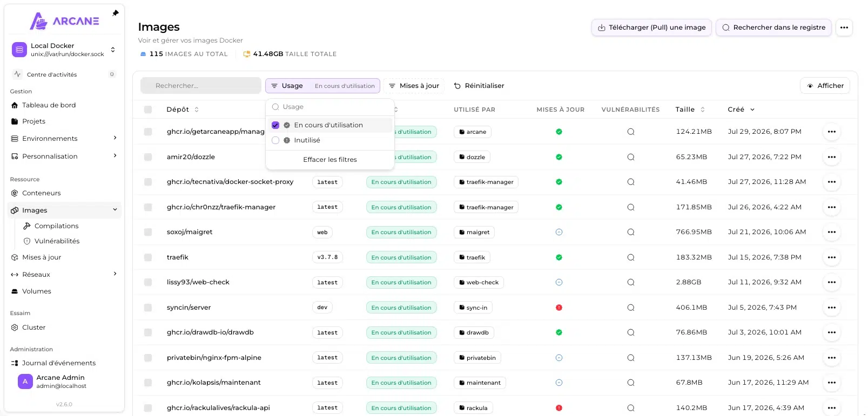Click the update status icon for privatebin

tap(559, 358)
